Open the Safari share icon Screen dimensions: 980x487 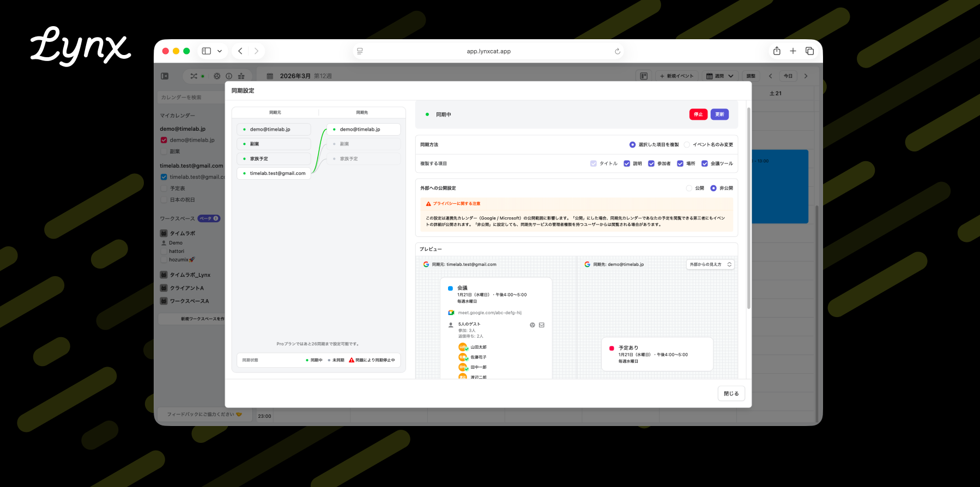[x=777, y=51]
